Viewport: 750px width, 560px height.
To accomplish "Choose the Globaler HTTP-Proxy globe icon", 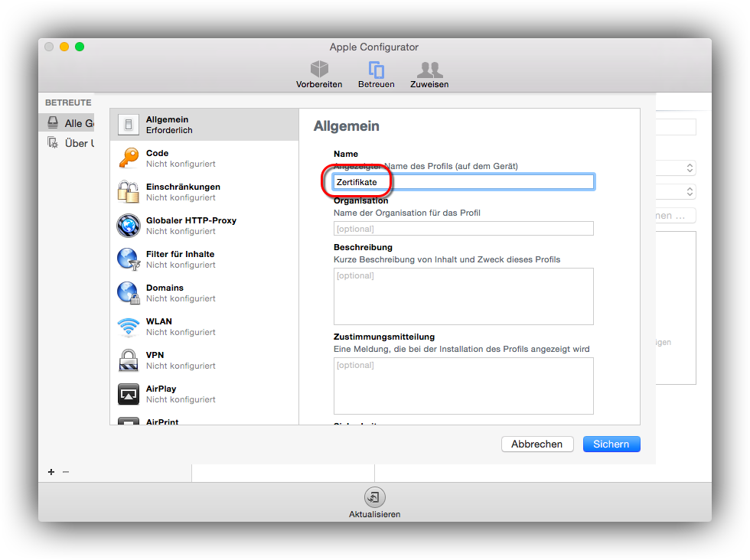I will pyautogui.click(x=129, y=225).
